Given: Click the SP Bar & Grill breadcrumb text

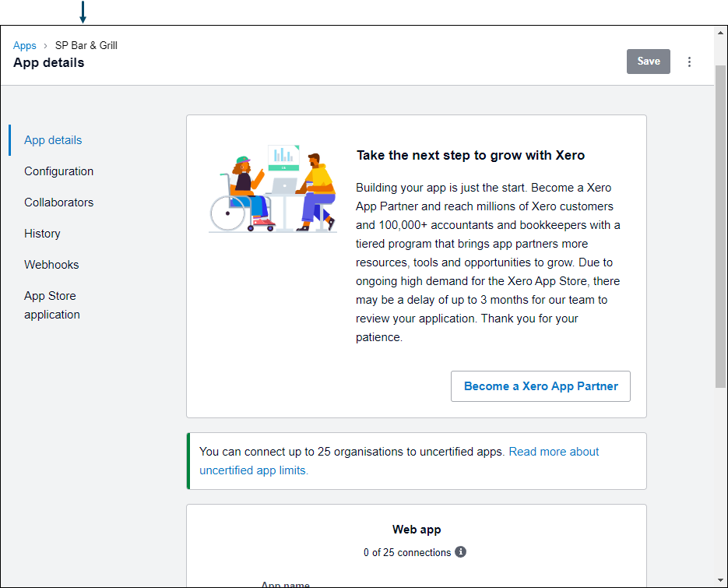Looking at the screenshot, I should pos(86,45).
